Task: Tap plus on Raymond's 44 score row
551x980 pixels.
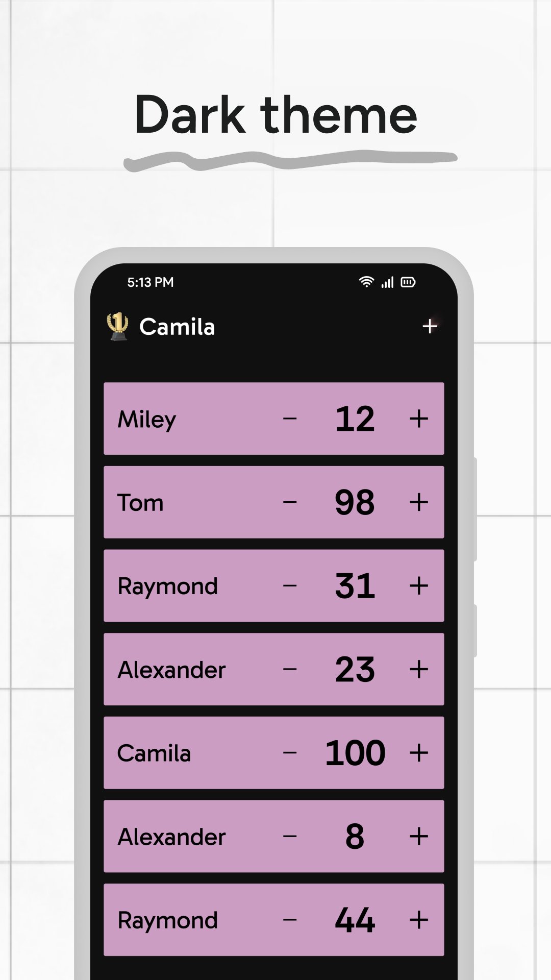Action: (x=418, y=920)
